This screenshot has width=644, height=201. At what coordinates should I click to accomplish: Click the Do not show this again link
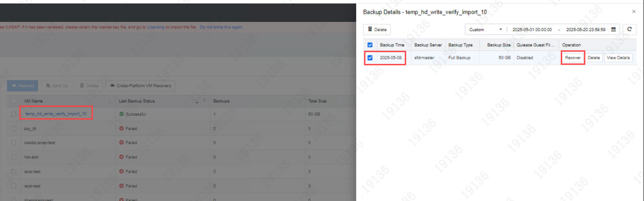click(x=221, y=27)
